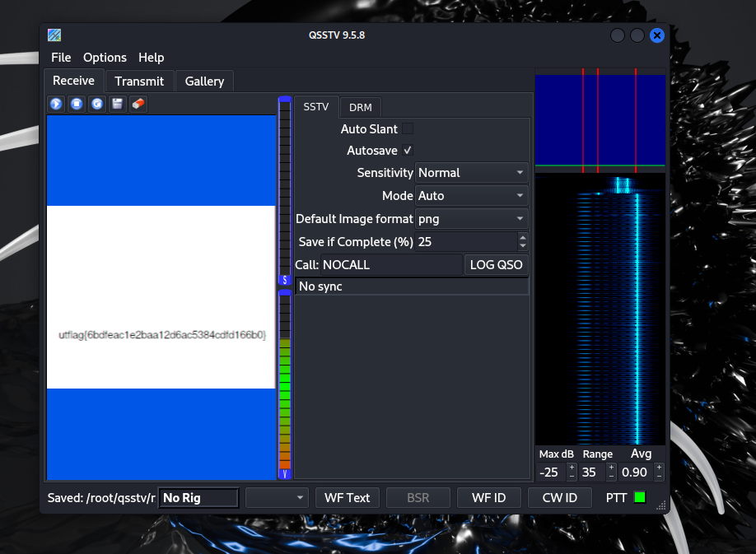Click the No Rig status label
The image size is (756, 554).
coord(198,498)
